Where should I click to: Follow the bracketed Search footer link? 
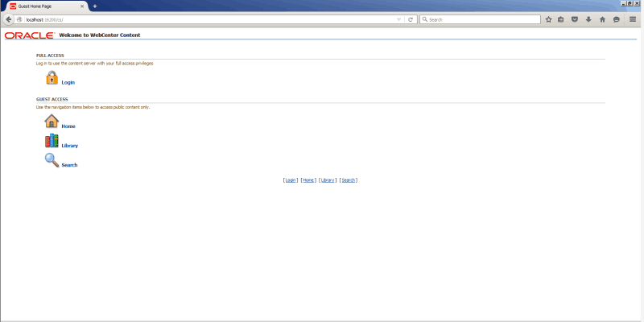pyautogui.click(x=349, y=180)
